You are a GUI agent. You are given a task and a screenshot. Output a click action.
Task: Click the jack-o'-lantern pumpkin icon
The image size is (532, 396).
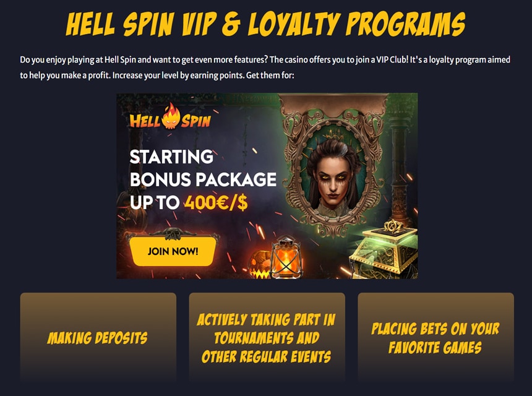(260, 265)
